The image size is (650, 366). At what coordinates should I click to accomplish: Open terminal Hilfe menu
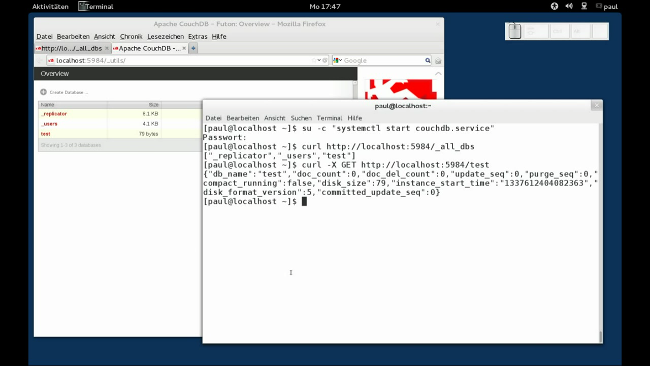pos(354,118)
